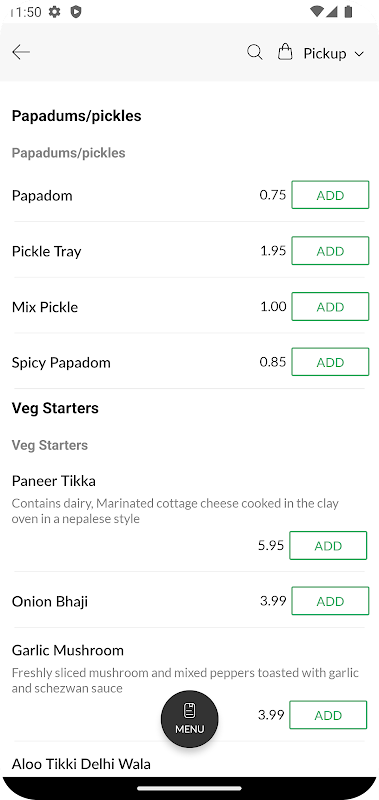The width and height of the screenshot is (379, 800).
Task: Add Spicy Papadom to the order
Action: click(x=330, y=362)
